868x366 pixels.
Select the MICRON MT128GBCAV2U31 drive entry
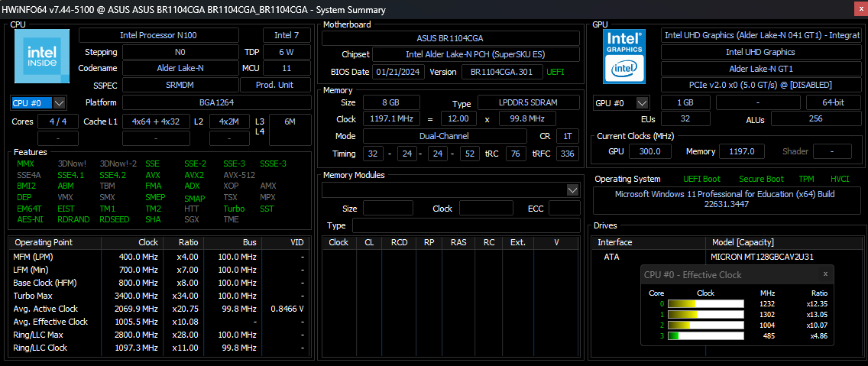tap(760, 257)
